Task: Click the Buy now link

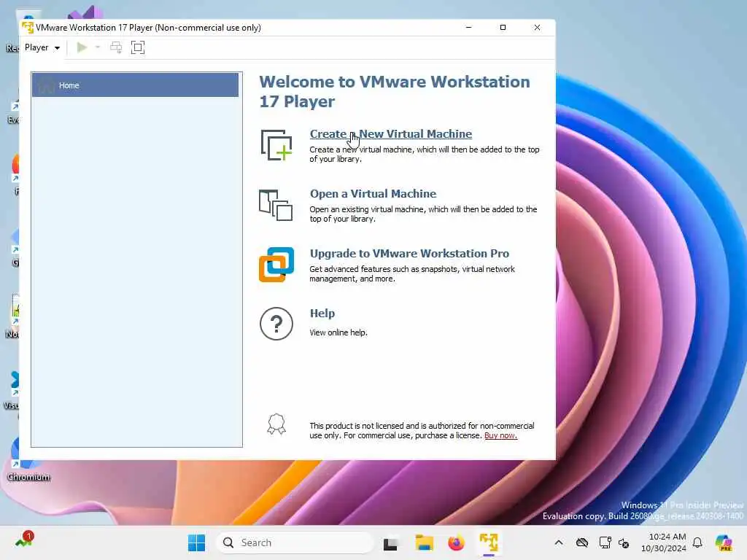Action: (500, 435)
